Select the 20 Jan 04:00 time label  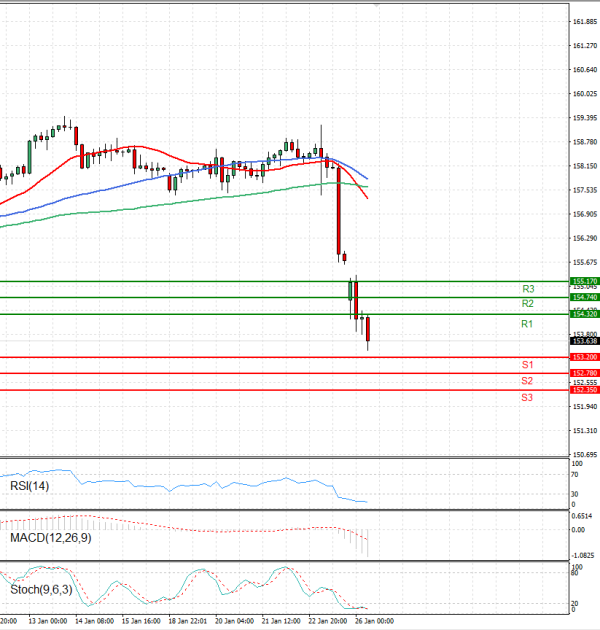[x=233, y=620]
